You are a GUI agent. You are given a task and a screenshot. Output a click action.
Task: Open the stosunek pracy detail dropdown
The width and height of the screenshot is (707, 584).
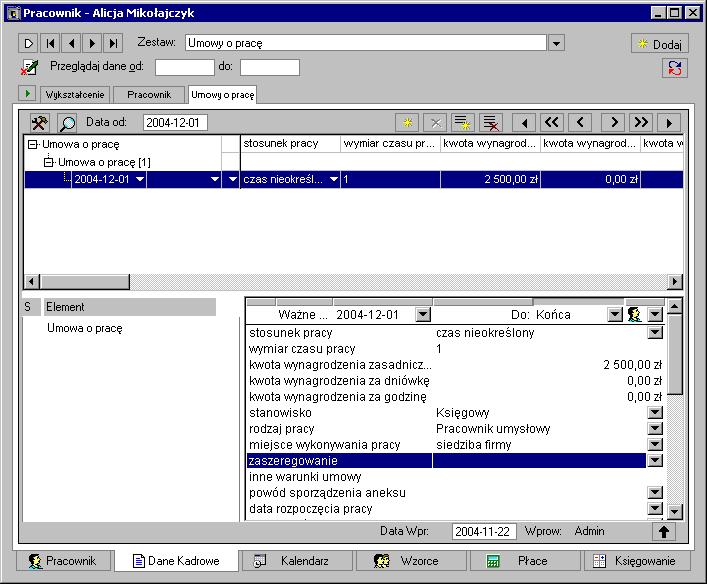pos(655,333)
